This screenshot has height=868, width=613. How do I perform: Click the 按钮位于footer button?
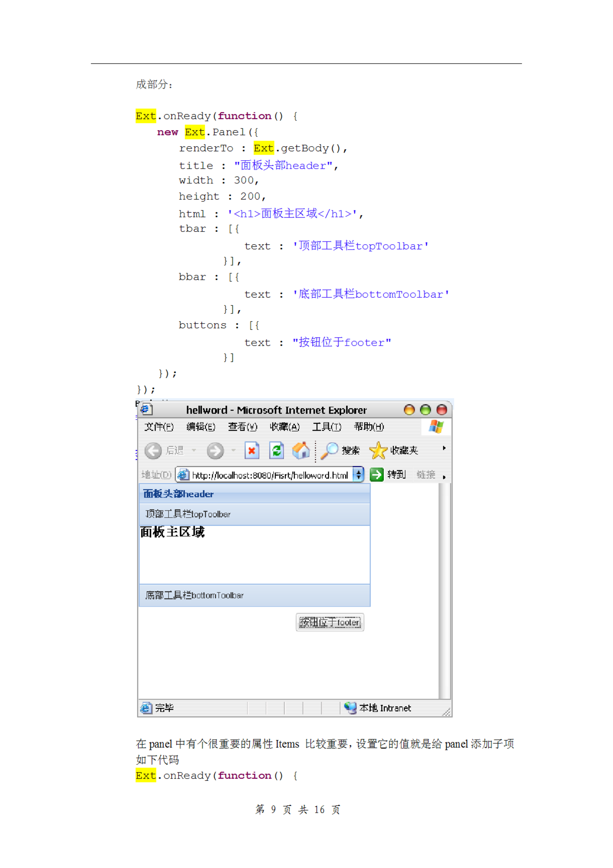click(330, 622)
